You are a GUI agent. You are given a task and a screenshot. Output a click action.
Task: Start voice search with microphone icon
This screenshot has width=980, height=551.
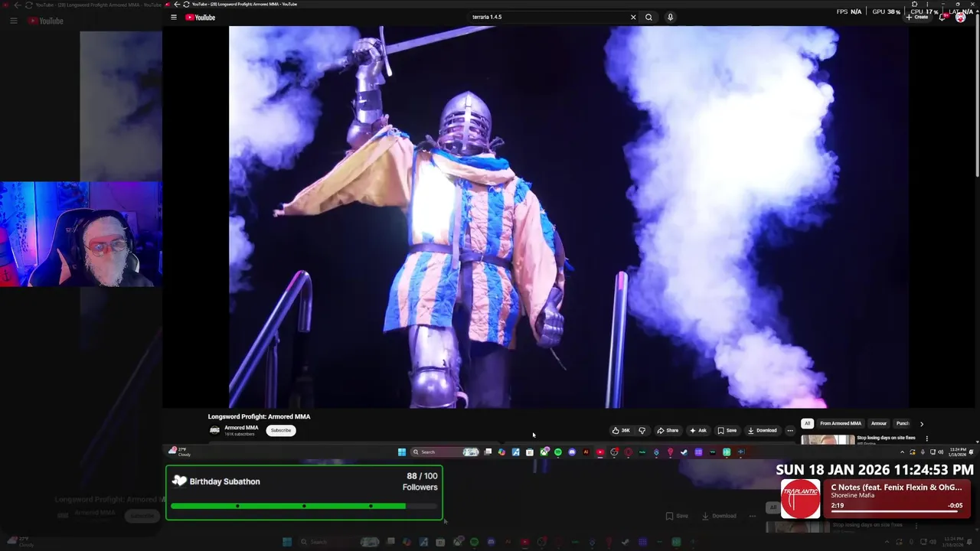click(x=670, y=17)
